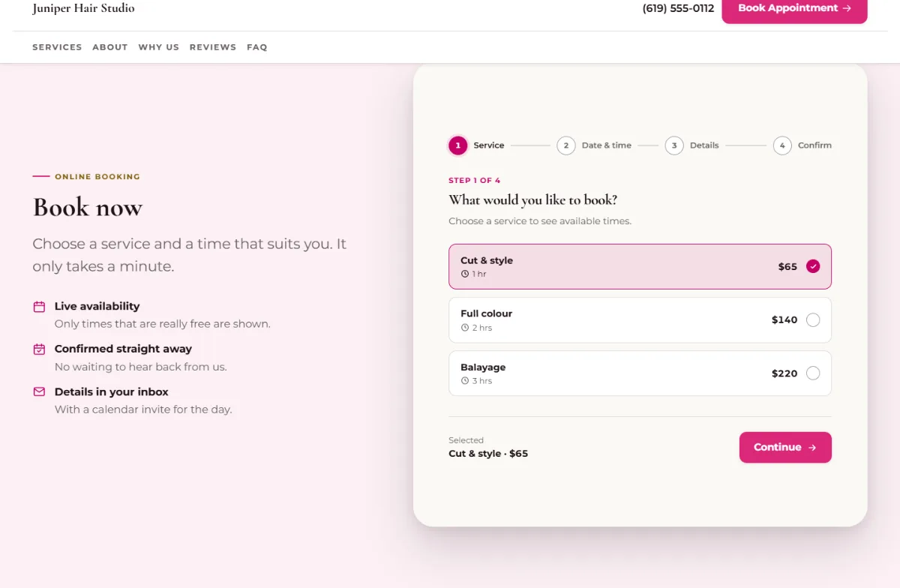Click the '2 hrs' duration text

coord(482,328)
